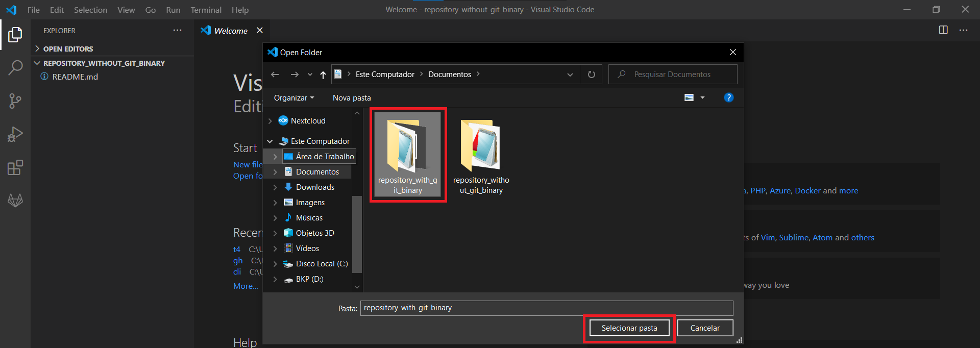Open Source Control view icon
This screenshot has width=980, height=348.
15,101
